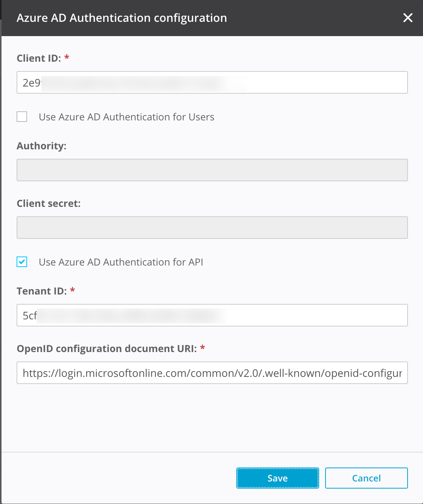
Task: Disable Use Azure AD Authentication for API
Action: tap(22, 262)
